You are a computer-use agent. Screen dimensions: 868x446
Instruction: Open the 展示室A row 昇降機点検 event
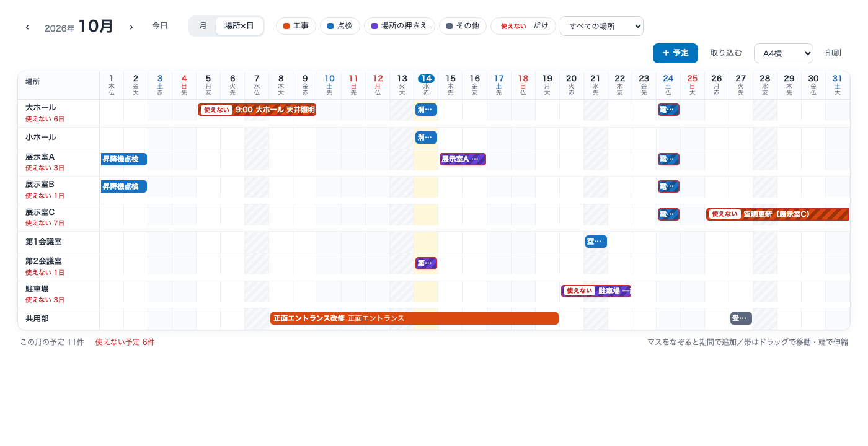[x=124, y=159]
